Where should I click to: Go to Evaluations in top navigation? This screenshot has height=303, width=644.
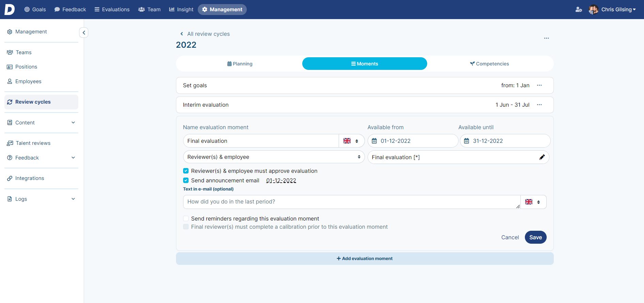point(112,10)
